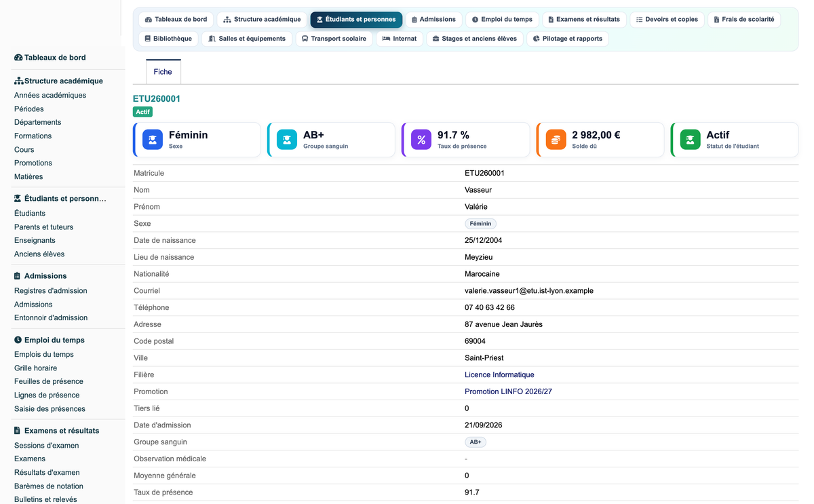Open Licence Informatique filière link

coord(499,374)
